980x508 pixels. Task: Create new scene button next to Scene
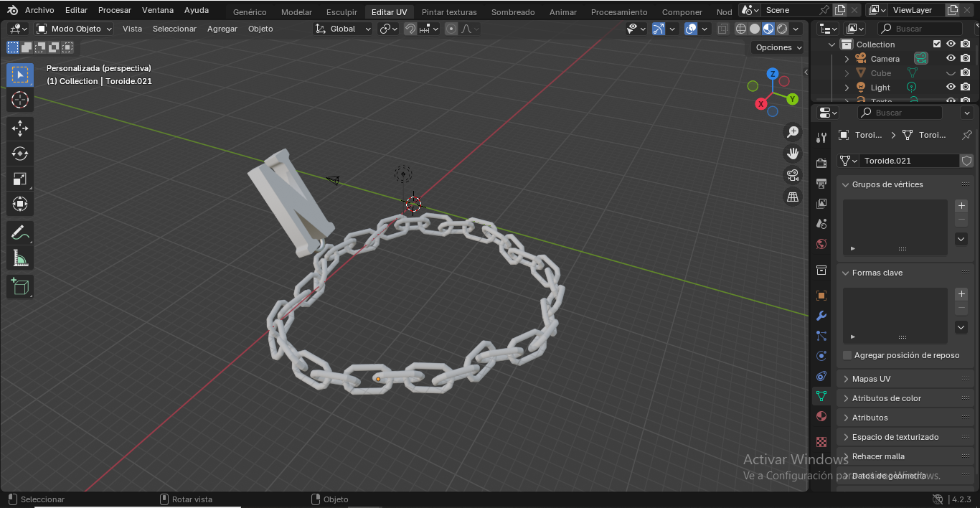click(839, 10)
